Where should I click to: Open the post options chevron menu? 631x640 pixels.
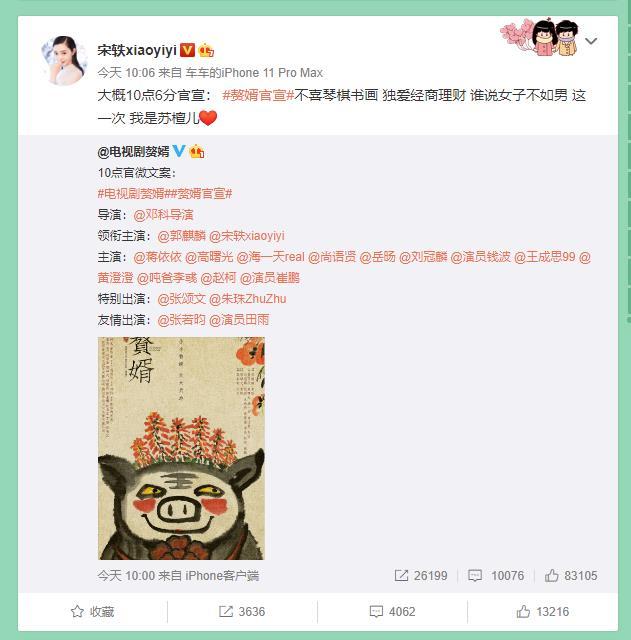[591, 41]
